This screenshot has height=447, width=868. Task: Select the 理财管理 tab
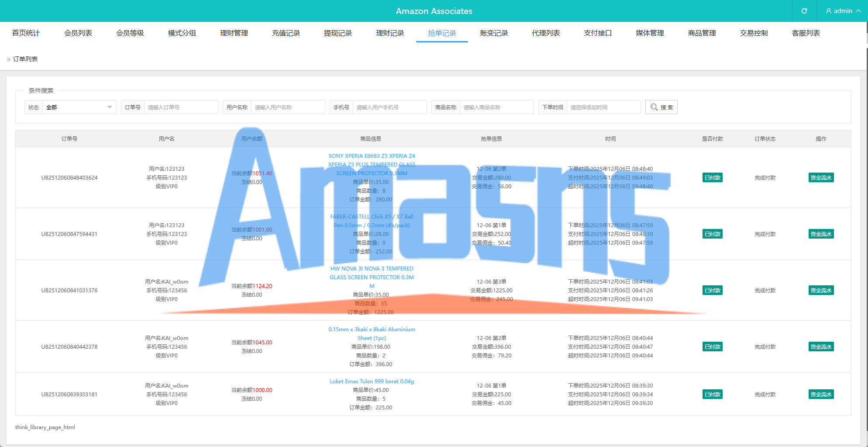(x=234, y=33)
